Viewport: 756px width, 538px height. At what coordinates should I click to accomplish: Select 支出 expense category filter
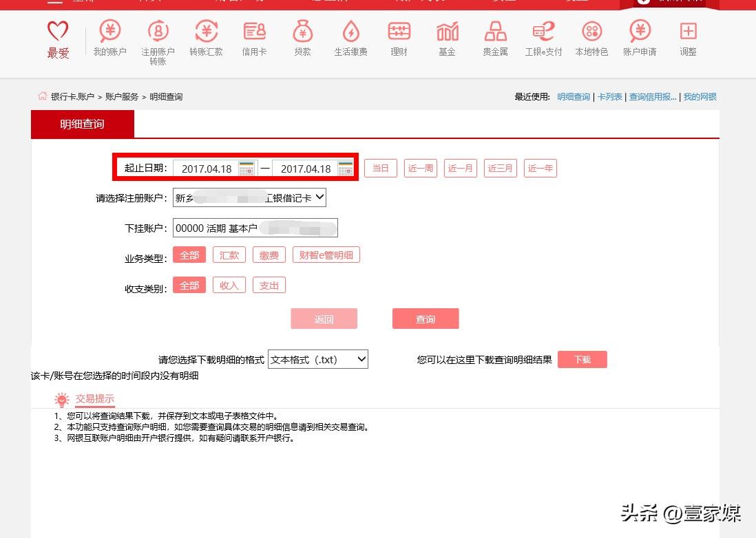[269, 286]
